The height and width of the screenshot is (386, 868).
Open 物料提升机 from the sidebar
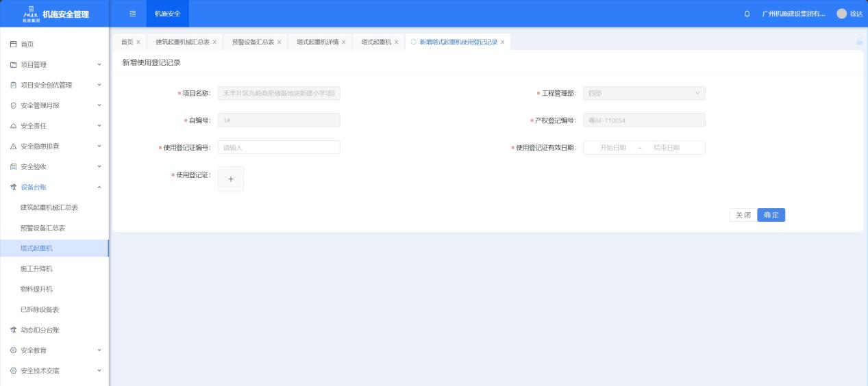pos(36,289)
